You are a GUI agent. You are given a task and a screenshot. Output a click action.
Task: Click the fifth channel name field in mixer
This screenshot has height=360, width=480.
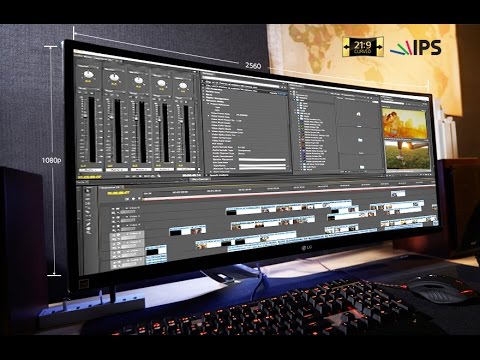(187, 169)
